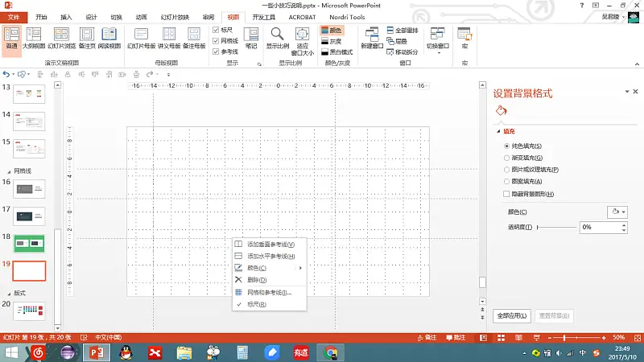Click Slide Show icon in status bar
Image resolution: width=644 pixels, height=362 pixels.
click(x=536, y=338)
